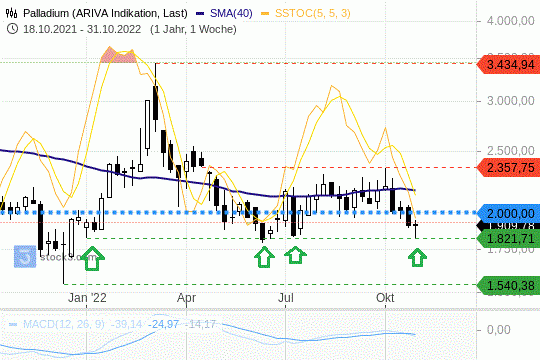Screen dimensions: 540x360
Task: Click the clock date range icon
Action: 12,29
